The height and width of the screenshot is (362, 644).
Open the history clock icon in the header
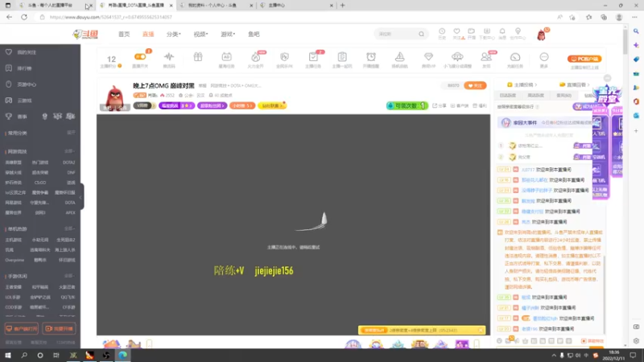442,33
